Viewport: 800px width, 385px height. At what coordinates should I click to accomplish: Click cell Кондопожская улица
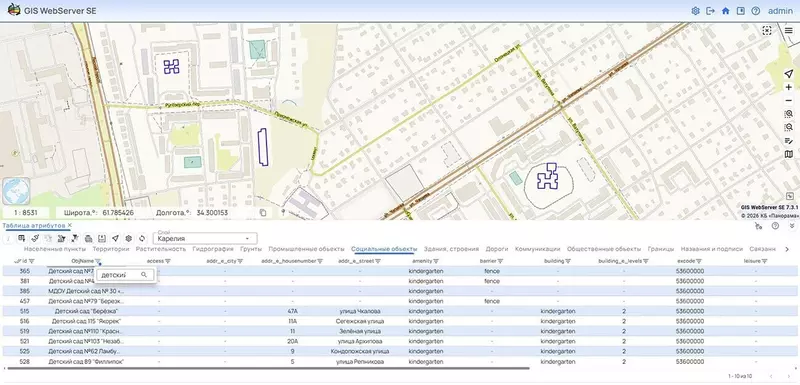(x=360, y=351)
